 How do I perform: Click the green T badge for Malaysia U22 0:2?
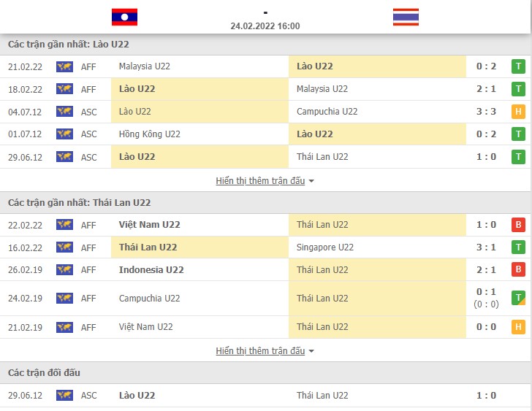pyautogui.click(x=518, y=66)
